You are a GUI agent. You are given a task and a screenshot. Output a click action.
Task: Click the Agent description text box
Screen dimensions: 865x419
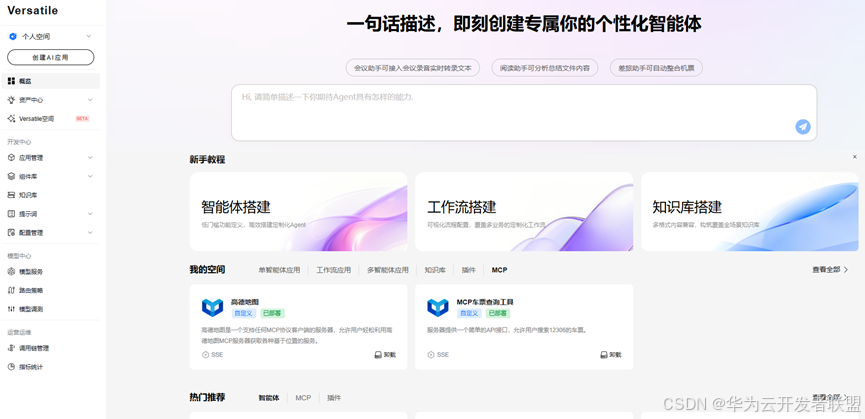(524, 112)
